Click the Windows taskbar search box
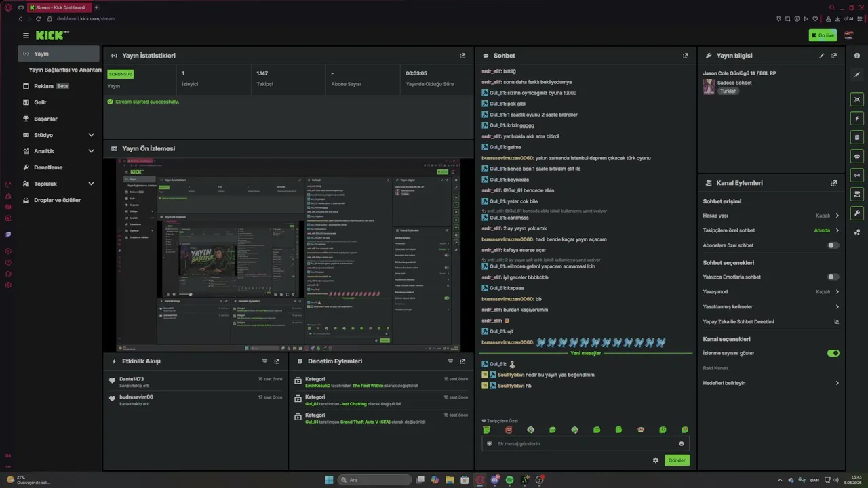The image size is (868, 488). (x=374, y=480)
